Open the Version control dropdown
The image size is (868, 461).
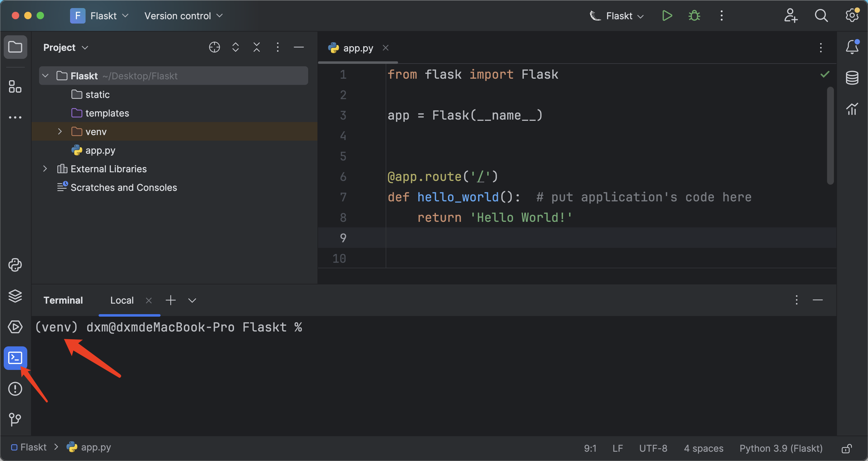[184, 16]
